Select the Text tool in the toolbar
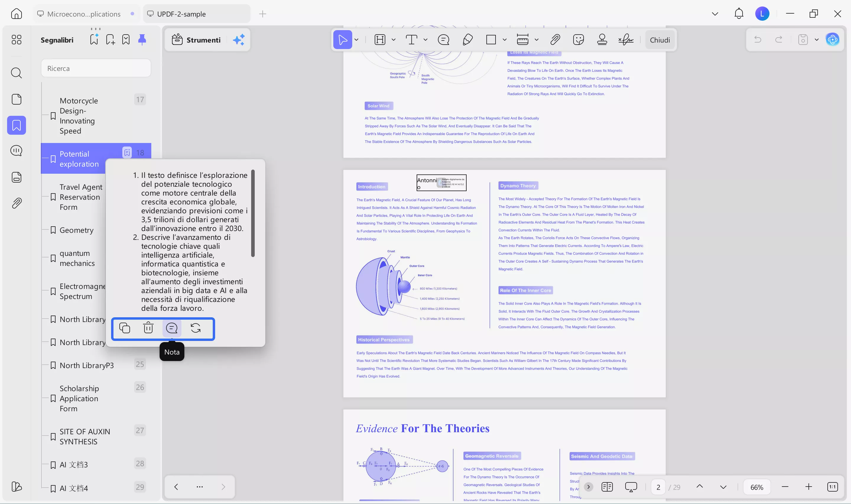 coord(412,39)
